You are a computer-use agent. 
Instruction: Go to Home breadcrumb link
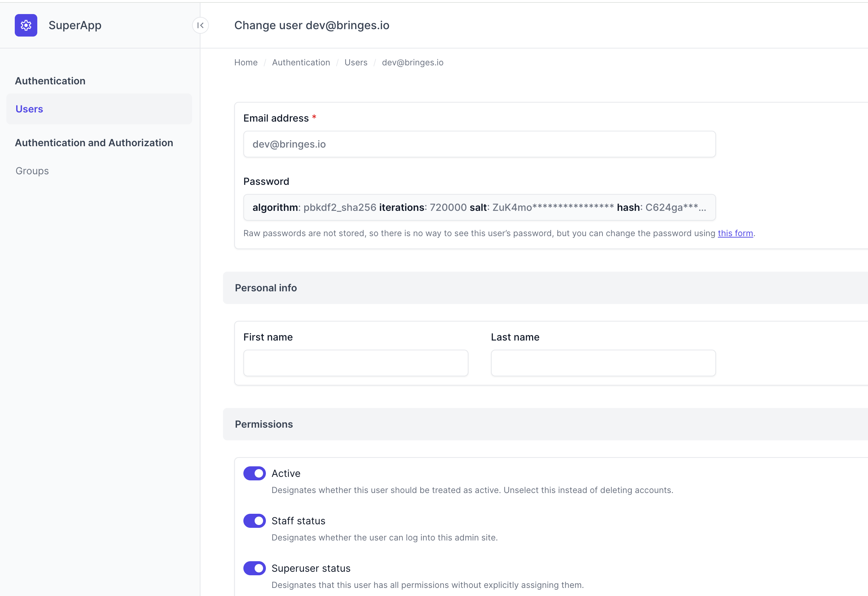tap(245, 62)
